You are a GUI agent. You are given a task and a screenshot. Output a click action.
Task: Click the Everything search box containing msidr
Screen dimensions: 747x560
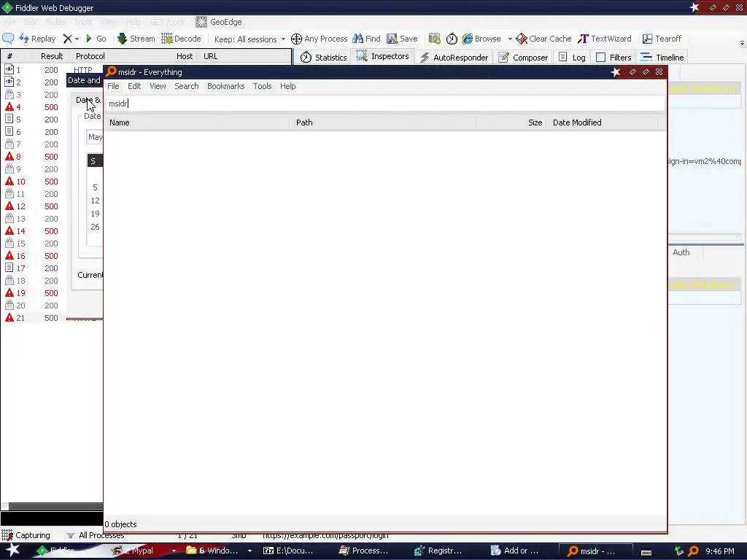point(385,104)
